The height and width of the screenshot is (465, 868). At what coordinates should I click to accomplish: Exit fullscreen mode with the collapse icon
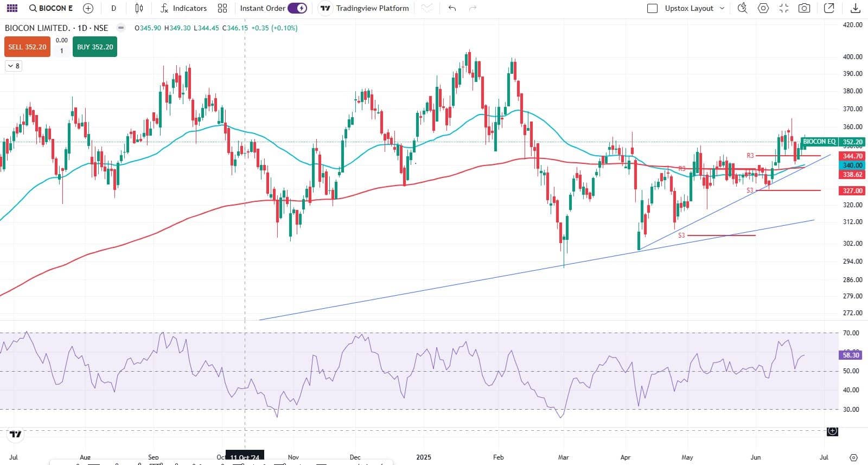[x=784, y=8]
